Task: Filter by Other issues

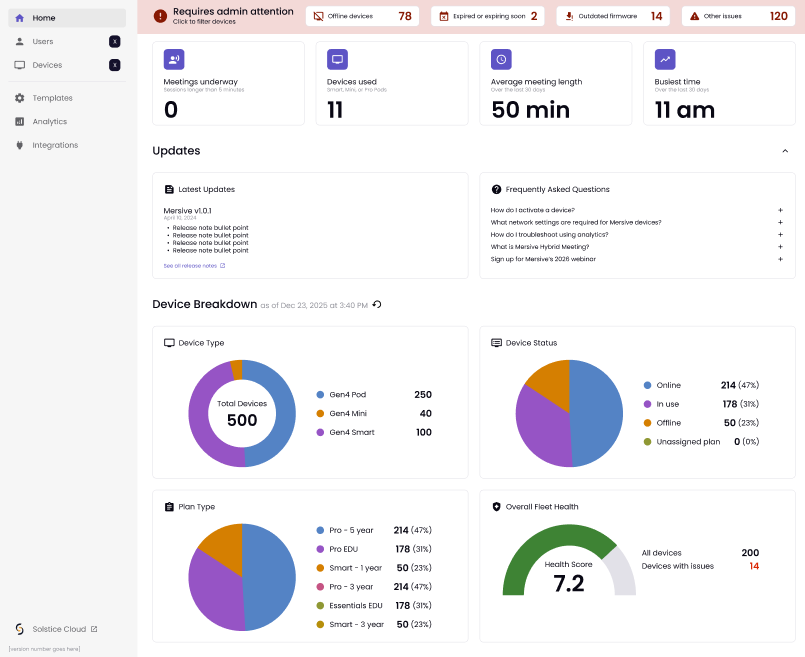Action: tap(738, 16)
